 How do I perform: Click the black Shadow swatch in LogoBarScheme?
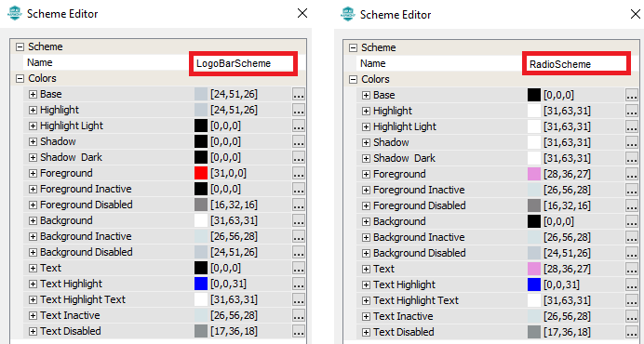click(x=201, y=141)
